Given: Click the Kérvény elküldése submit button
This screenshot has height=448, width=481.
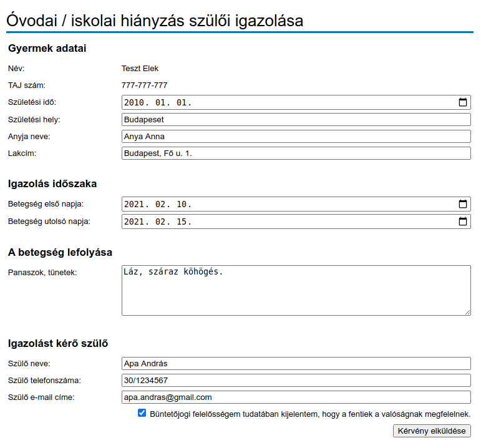Looking at the screenshot, I should [432, 431].
